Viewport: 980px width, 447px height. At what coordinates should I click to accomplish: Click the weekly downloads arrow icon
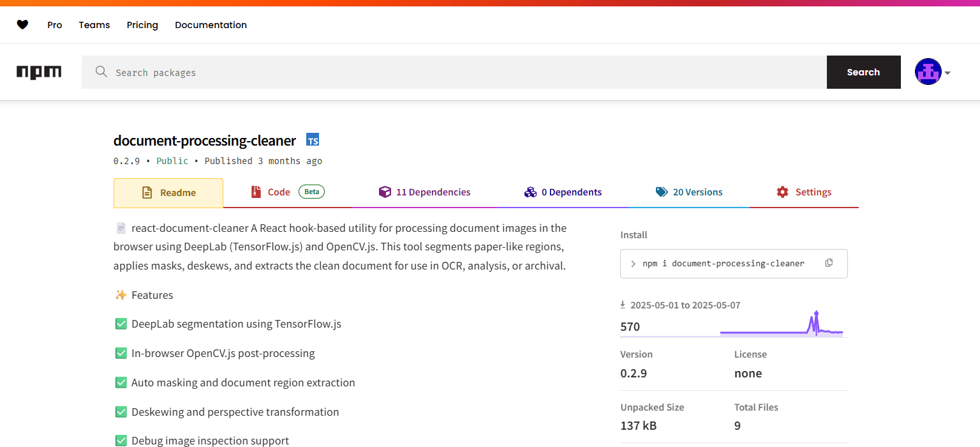coord(623,305)
